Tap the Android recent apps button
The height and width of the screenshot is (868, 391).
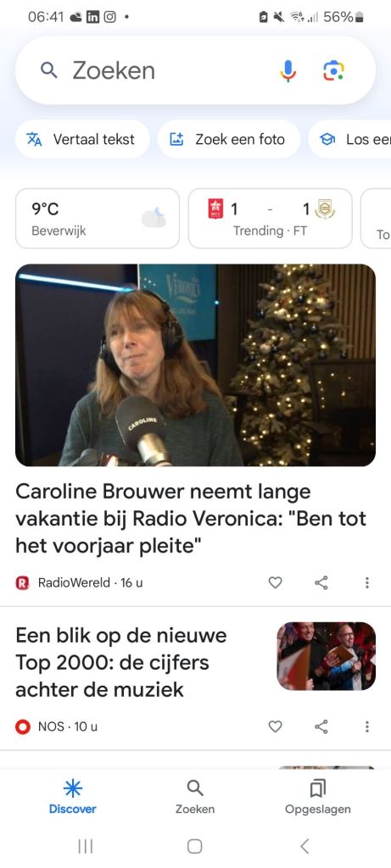(x=86, y=846)
